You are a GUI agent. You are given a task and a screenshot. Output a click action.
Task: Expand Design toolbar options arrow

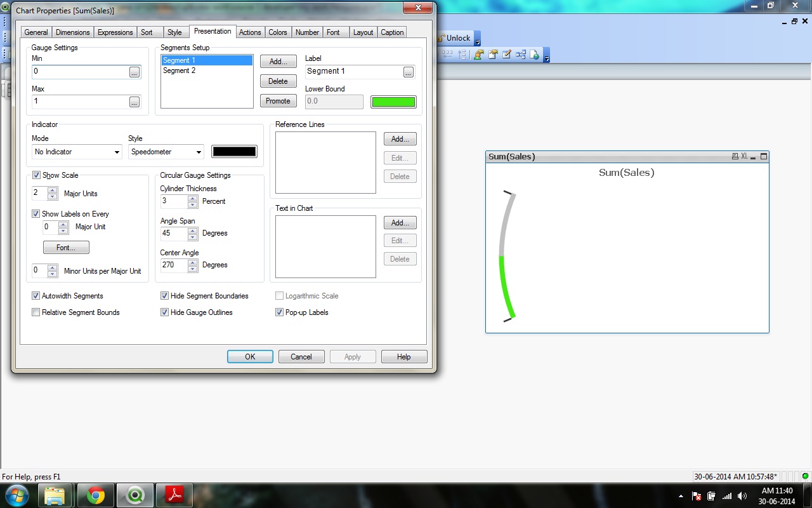click(547, 55)
